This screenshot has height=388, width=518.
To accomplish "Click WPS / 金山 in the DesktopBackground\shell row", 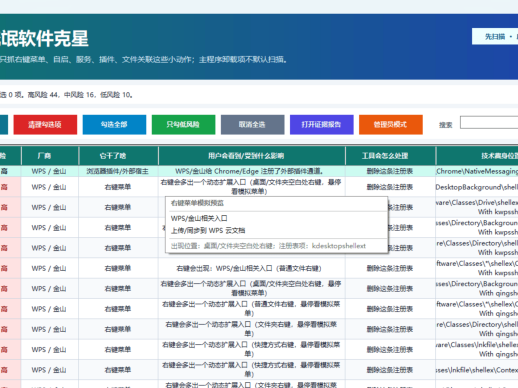I will pyautogui.click(x=49, y=187).
